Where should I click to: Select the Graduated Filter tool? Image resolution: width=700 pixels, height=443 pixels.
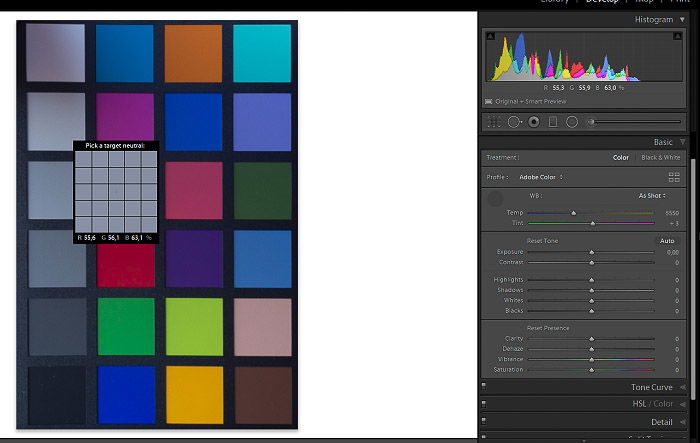(x=553, y=122)
